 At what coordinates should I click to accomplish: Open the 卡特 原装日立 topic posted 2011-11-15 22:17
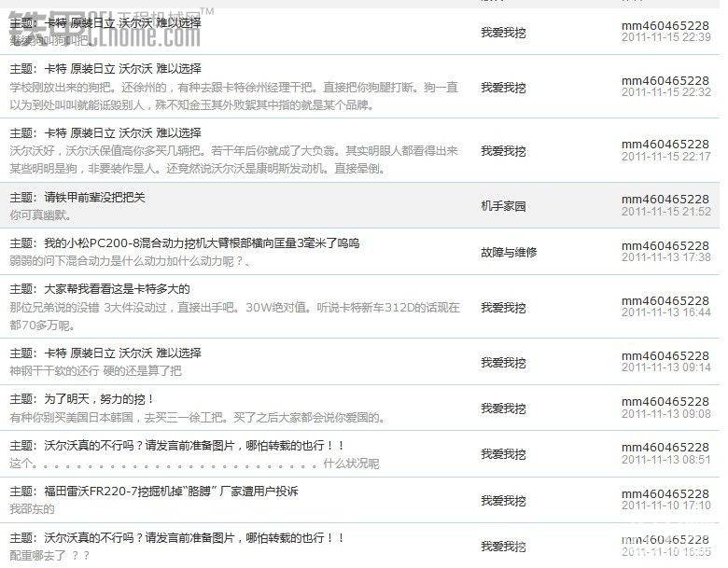[122, 132]
